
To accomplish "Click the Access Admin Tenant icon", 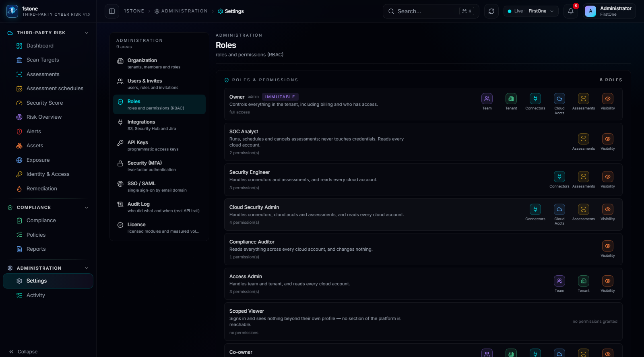I will (x=584, y=281).
